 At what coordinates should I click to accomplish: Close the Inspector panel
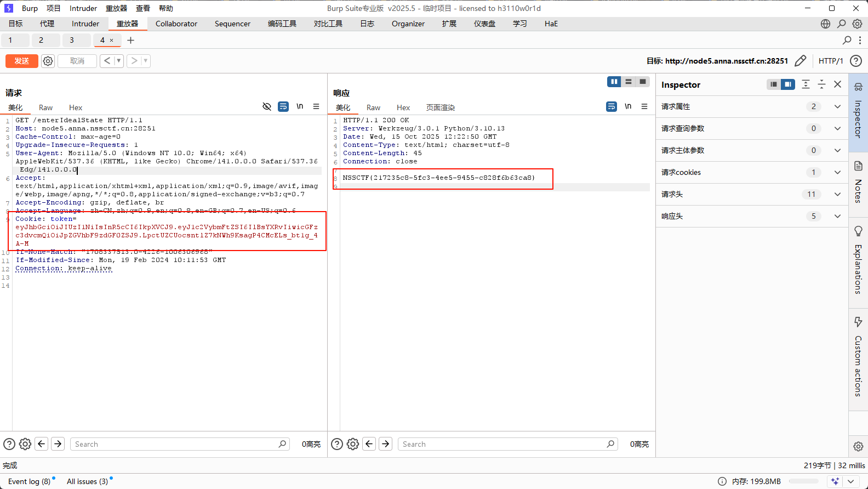tap(837, 84)
